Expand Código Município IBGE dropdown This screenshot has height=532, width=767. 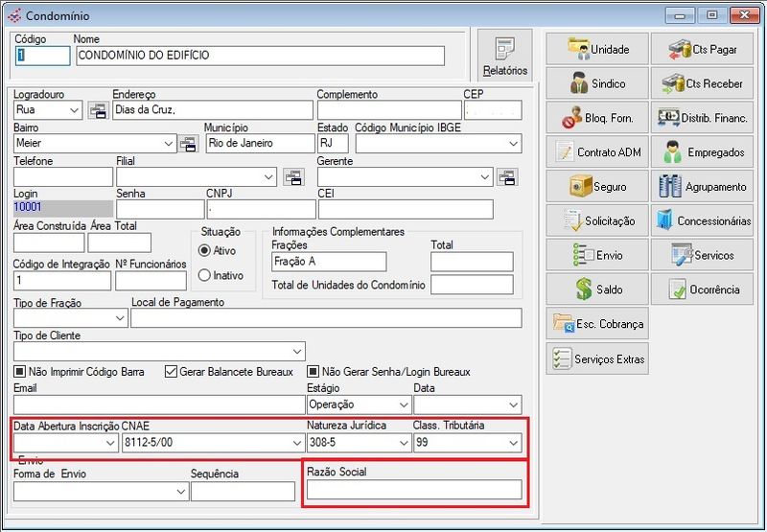[514, 144]
